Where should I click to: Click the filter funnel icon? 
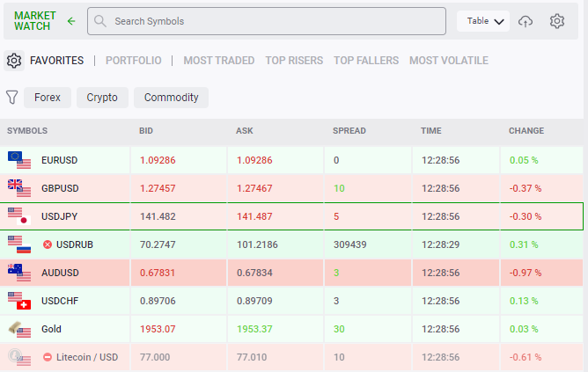12,98
